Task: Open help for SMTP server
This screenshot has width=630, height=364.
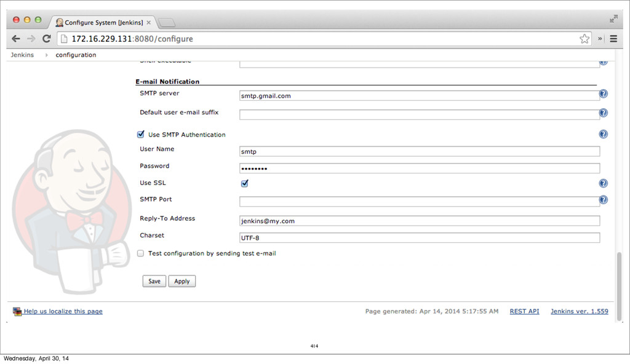Action: 603,93
